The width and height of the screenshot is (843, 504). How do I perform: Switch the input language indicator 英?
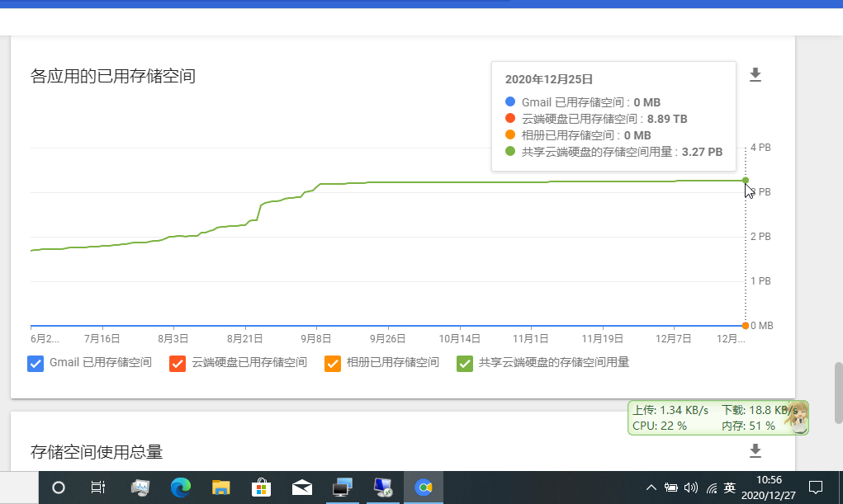(729, 488)
